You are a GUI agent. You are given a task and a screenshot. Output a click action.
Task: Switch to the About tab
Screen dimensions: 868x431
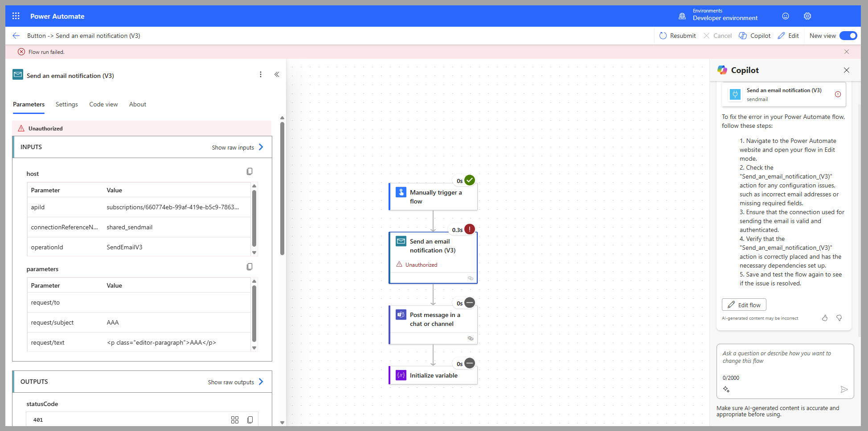[x=138, y=104]
